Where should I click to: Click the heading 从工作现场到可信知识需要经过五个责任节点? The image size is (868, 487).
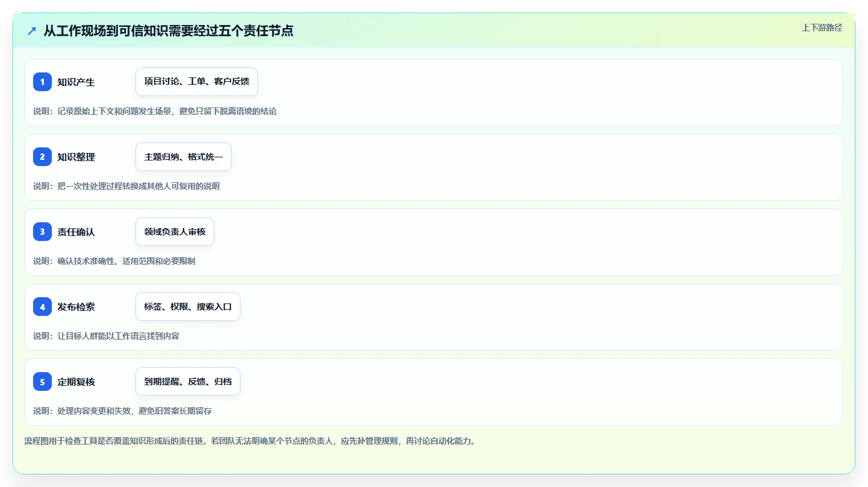point(169,31)
